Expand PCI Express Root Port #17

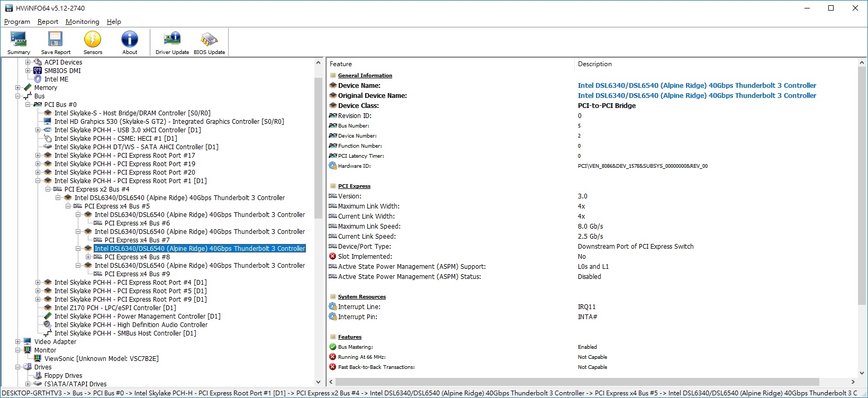point(38,156)
